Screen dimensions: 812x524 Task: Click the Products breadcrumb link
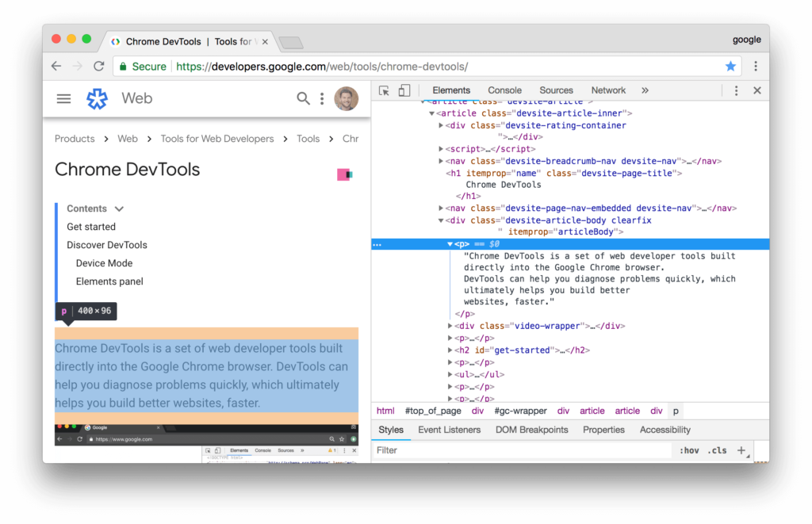pyautogui.click(x=74, y=138)
